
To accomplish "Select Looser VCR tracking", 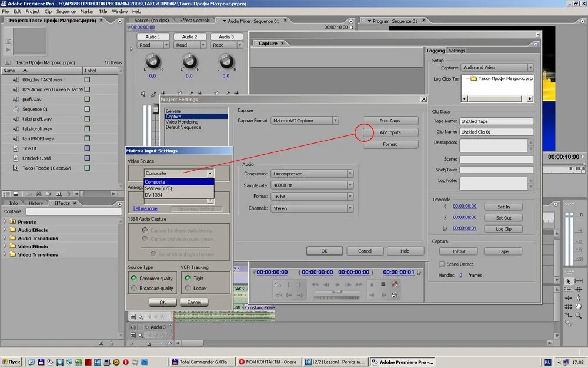I will 188,288.
